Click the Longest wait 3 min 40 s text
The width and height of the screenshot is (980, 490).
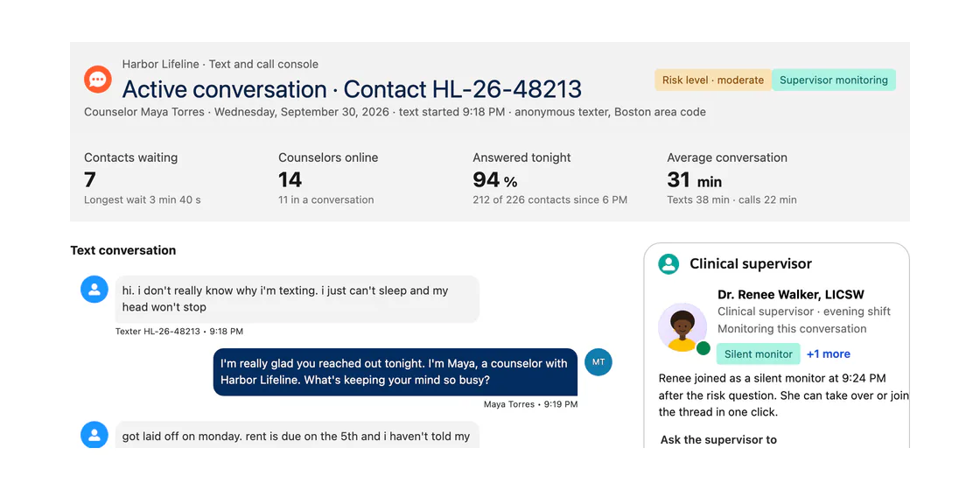(x=143, y=200)
